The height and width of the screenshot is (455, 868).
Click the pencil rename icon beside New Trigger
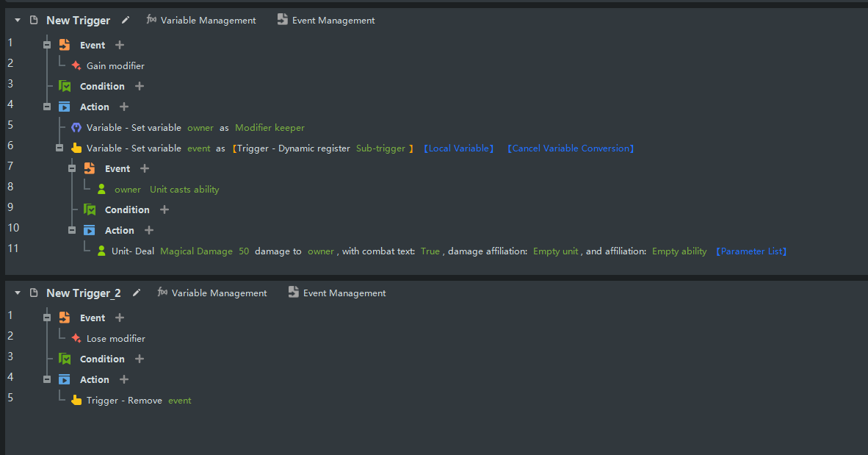[x=126, y=21]
